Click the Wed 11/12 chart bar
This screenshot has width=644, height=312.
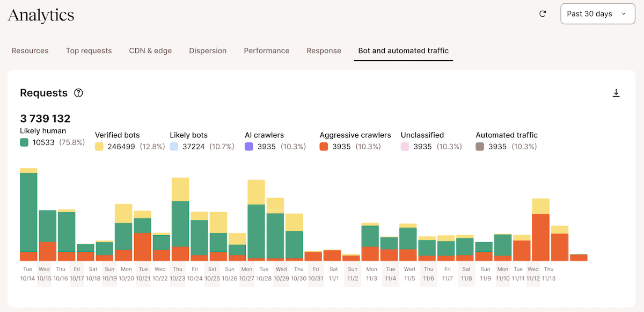click(540, 230)
